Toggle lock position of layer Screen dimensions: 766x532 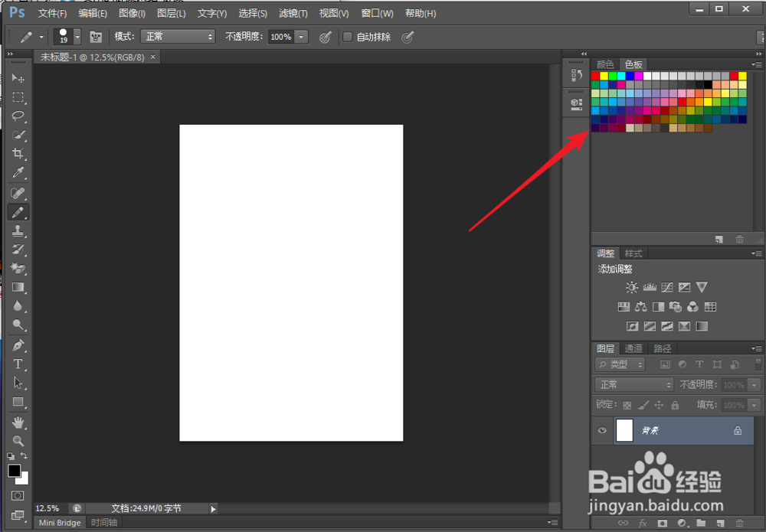pos(659,405)
